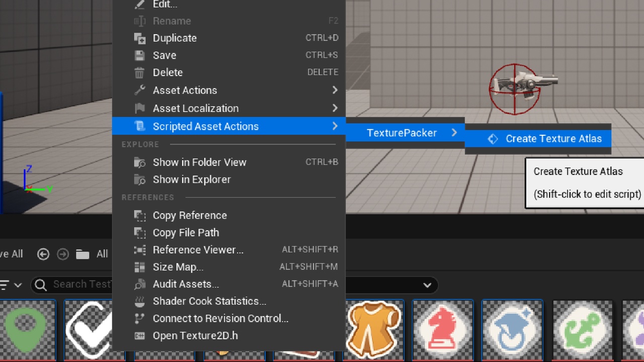Screen dimensions: 644x362
Task: Click the Copy File Path entry
Action: [x=229, y=233]
